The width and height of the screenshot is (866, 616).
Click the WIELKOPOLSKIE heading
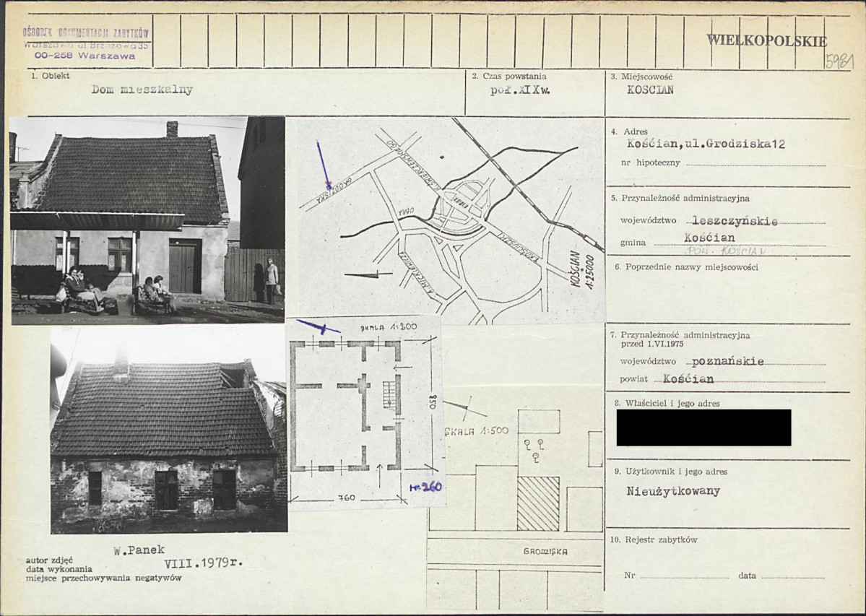(x=766, y=41)
